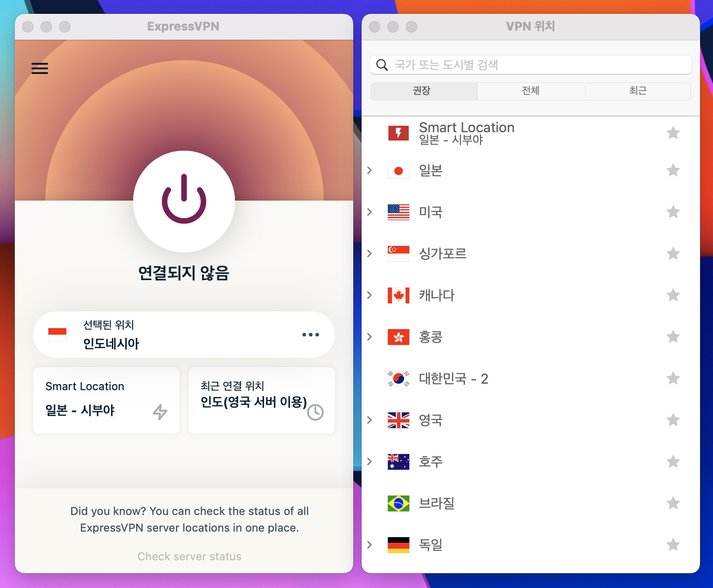
Task: Open the hamburger menu in ExpressVPN
Action: pyautogui.click(x=40, y=68)
